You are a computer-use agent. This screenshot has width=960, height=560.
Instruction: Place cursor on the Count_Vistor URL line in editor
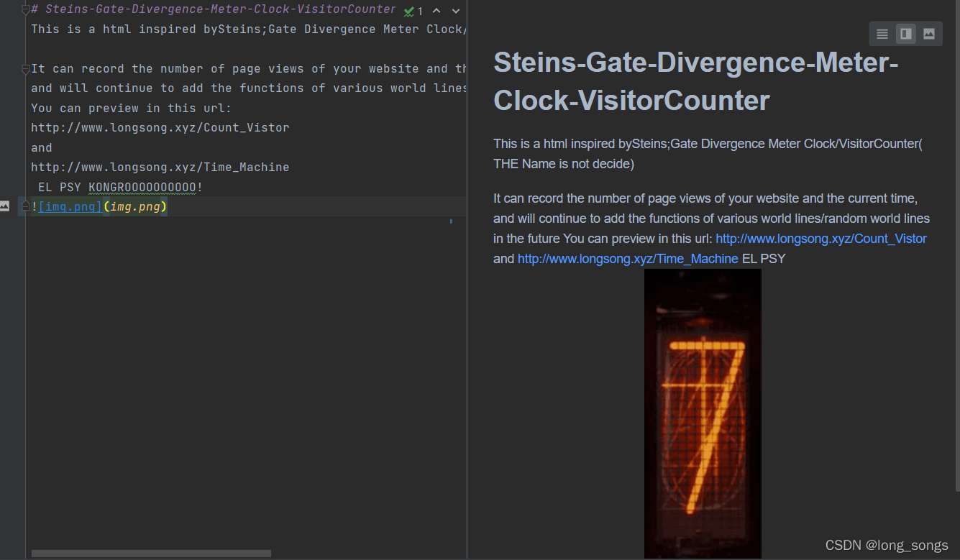160,128
